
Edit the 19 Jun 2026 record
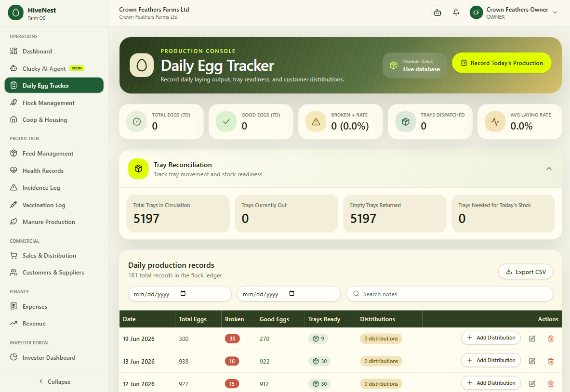point(532,339)
